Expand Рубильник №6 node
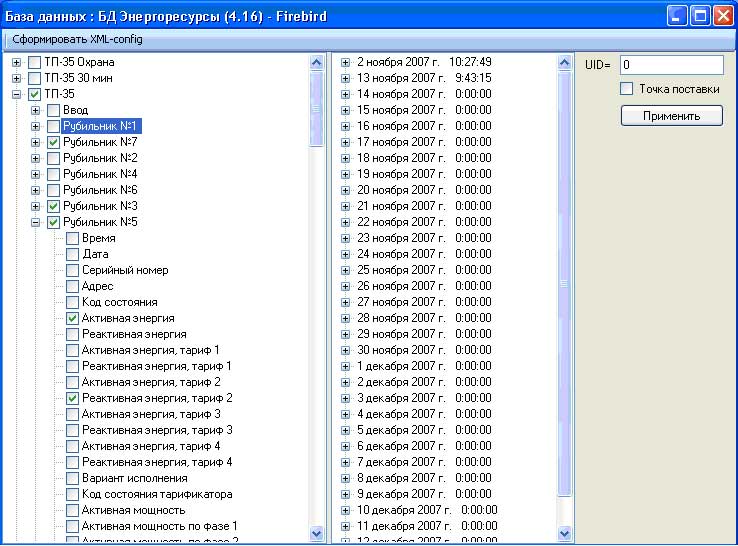738x546 pixels. [35, 190]
